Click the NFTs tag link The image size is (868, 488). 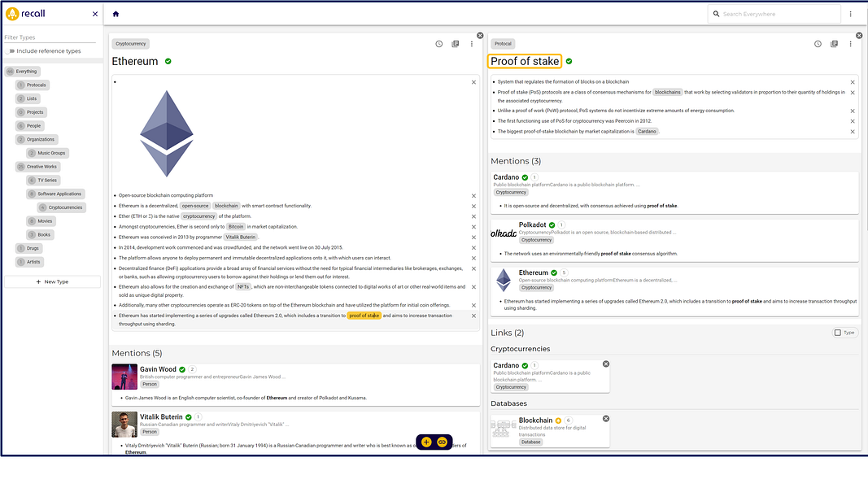[x=243, y=286]
